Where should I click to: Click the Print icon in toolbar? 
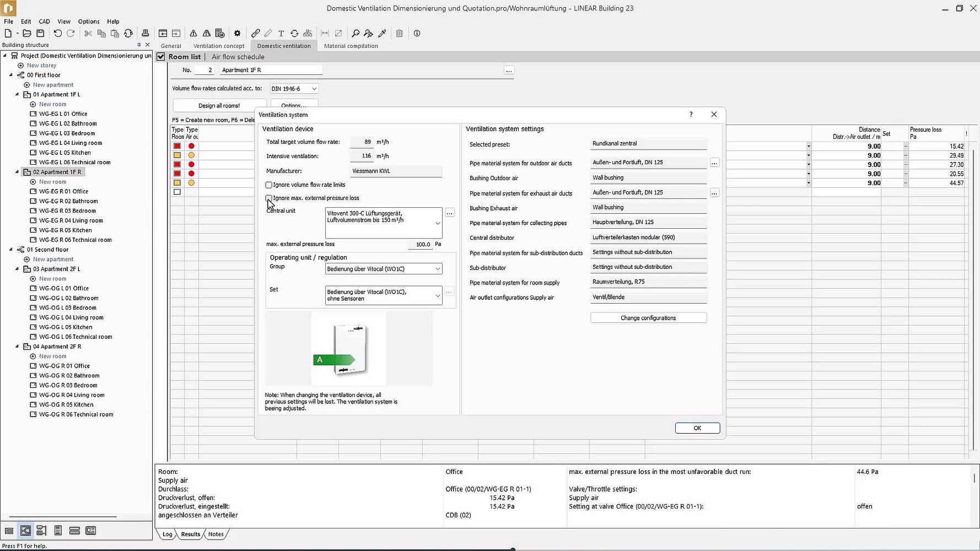145,34
